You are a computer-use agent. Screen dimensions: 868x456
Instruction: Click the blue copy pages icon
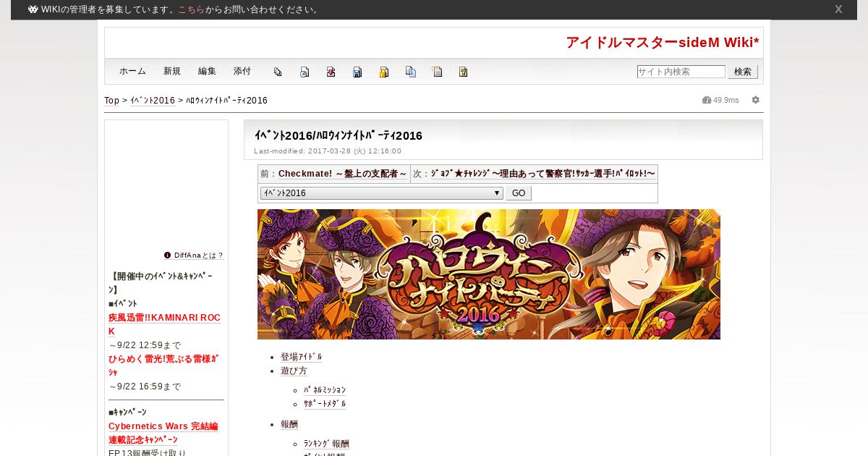click(x=411, y=72)
